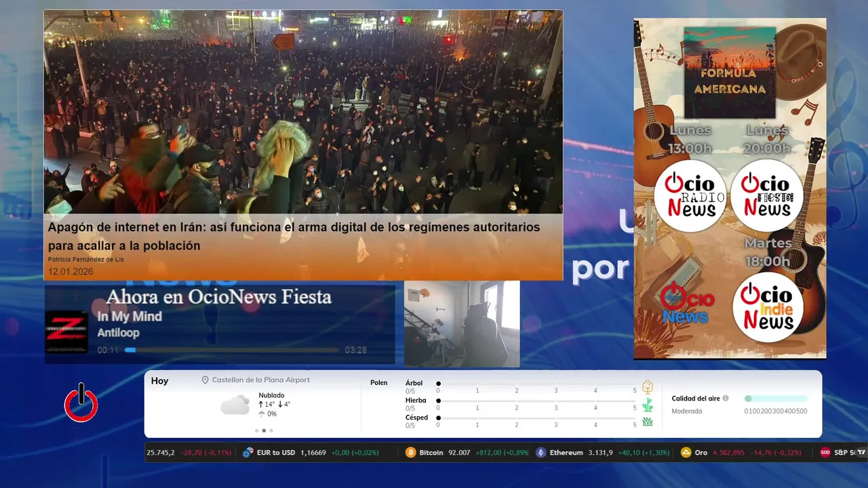Click the song title In My Mind

tap(130, 317)
